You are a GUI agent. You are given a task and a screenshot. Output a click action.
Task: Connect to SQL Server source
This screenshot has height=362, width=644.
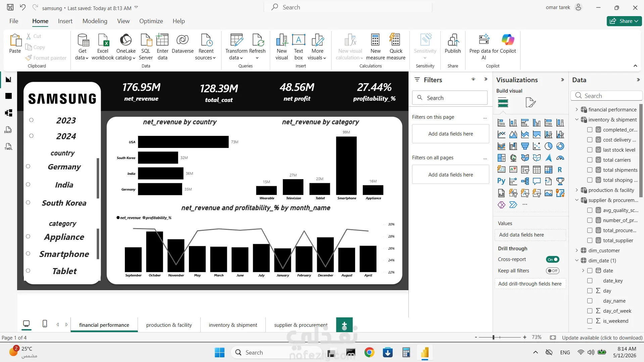[x=146, y=47]
